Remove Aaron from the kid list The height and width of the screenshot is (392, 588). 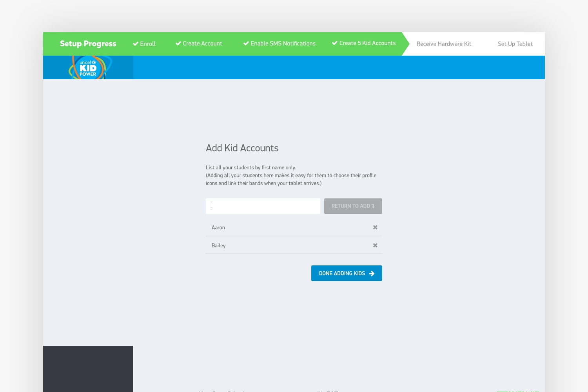tap(375, 227)
